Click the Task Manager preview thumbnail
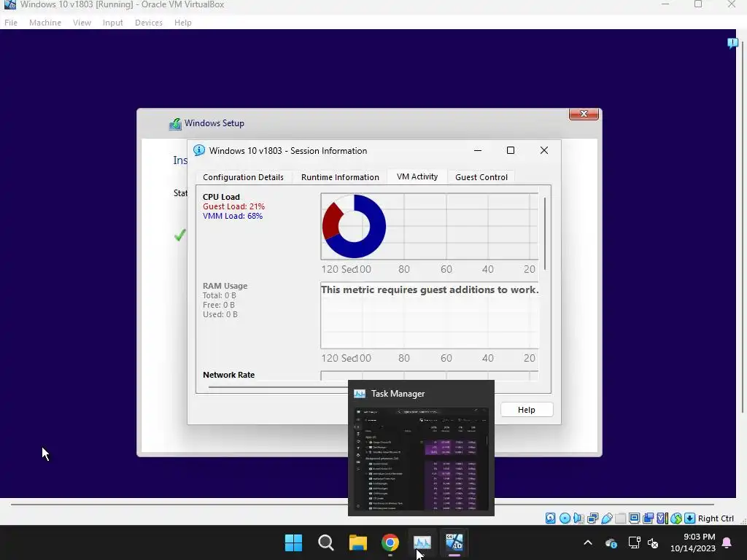The image size is (747, 560). pyautogui.click(x=421, y=459)
